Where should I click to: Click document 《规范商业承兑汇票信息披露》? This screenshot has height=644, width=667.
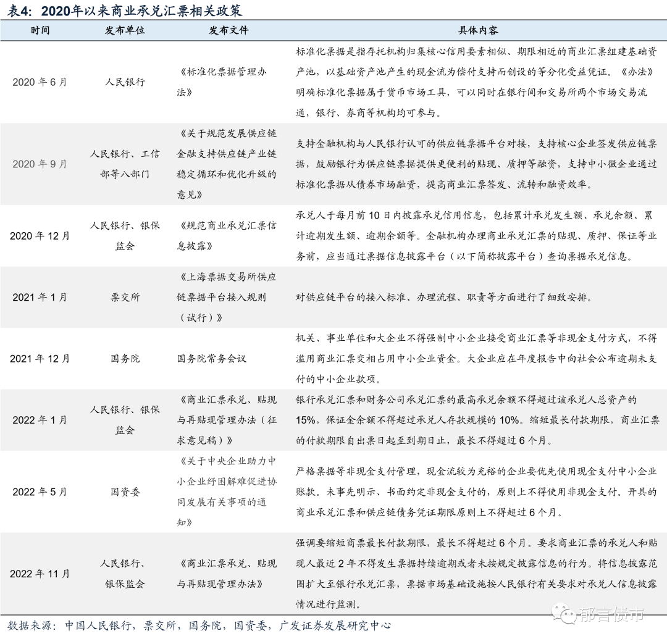pos(227,236)
